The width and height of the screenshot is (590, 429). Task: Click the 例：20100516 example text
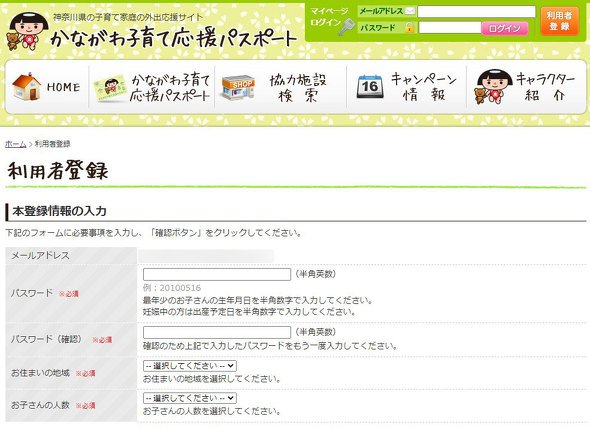pos(172,288)
